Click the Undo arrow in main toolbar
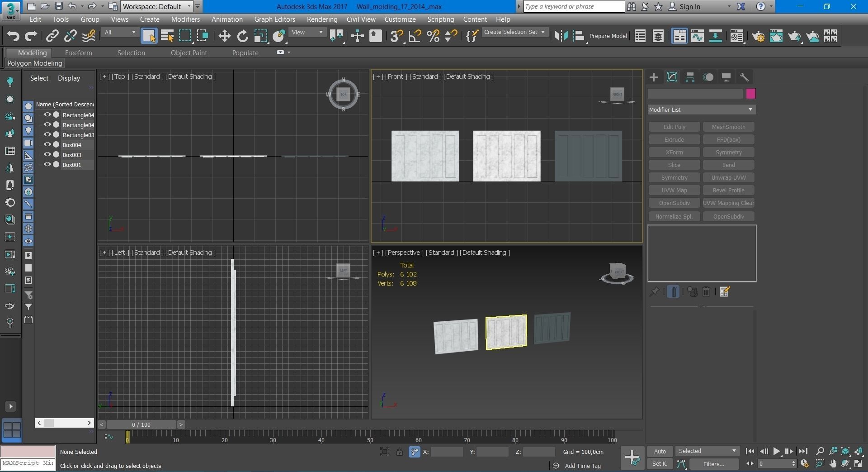The height and width of the screenshot is (472, 868). pyautogui.click(x=13, y=36)
